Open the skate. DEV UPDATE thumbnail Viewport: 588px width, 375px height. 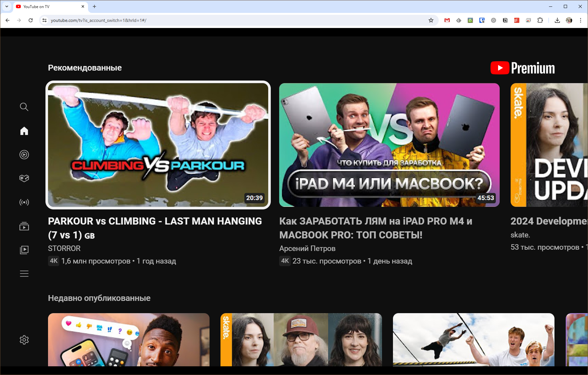point(549,145)
